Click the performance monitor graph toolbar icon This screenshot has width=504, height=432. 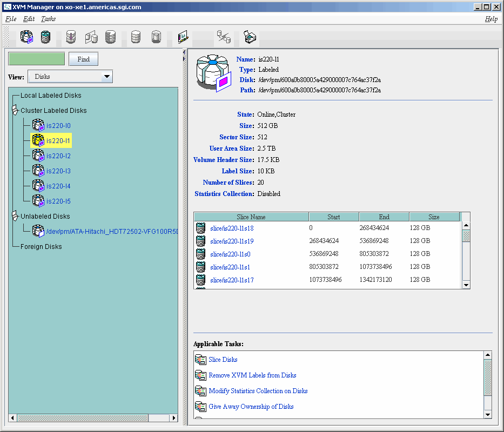click(x=183, y=37)
